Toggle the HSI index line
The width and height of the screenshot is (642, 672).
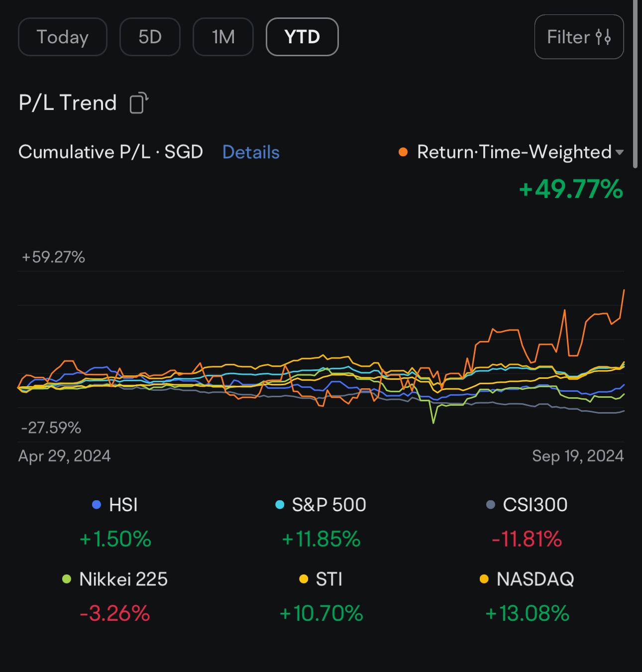tap(115, 505)
